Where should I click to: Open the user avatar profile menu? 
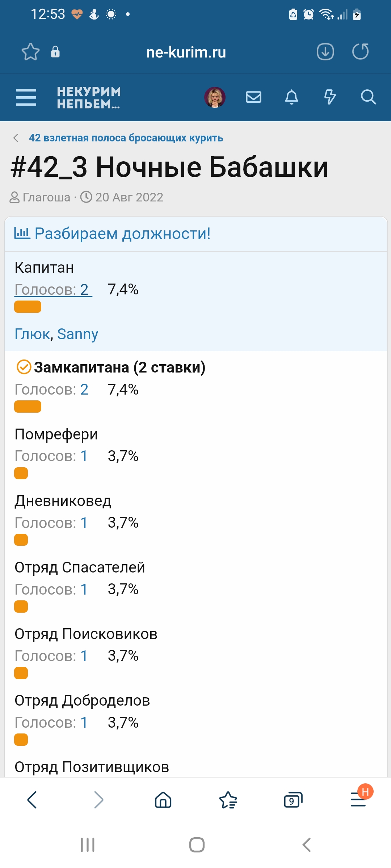point(215,97)
